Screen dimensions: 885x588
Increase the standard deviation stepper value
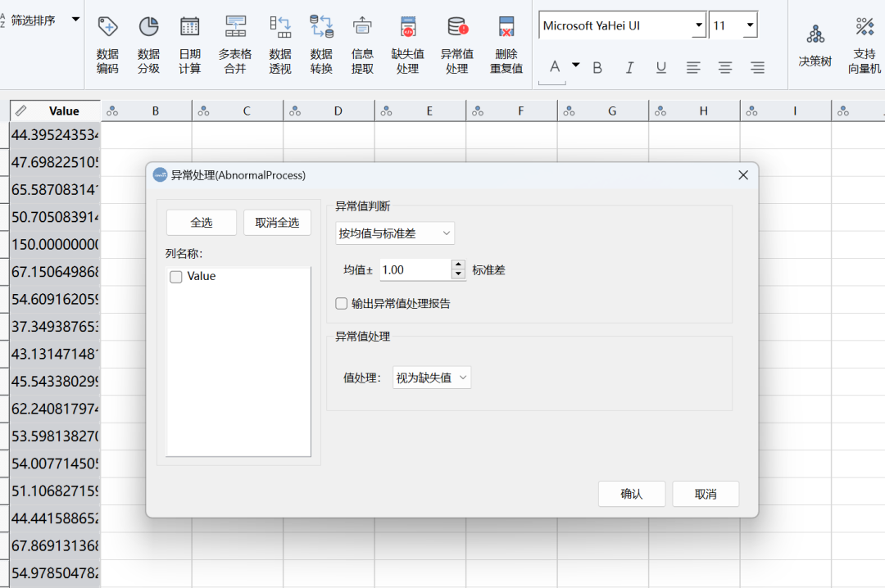(458, 265)
